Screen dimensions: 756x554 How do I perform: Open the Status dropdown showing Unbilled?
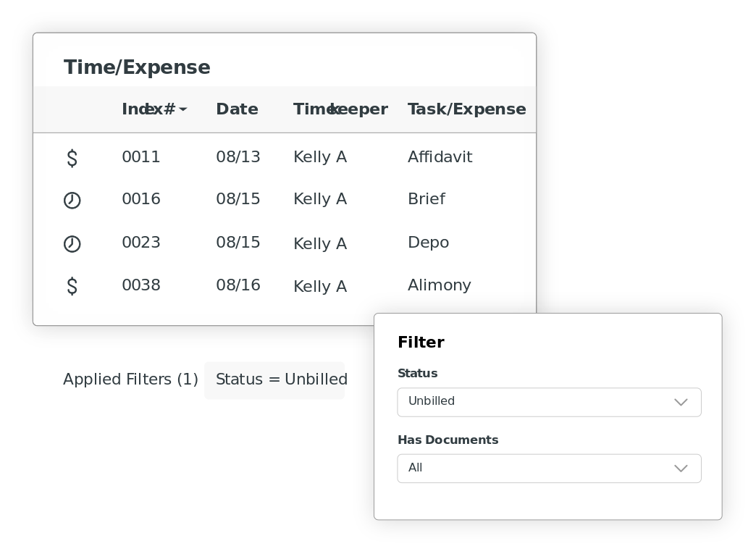(x=549, y=402)
